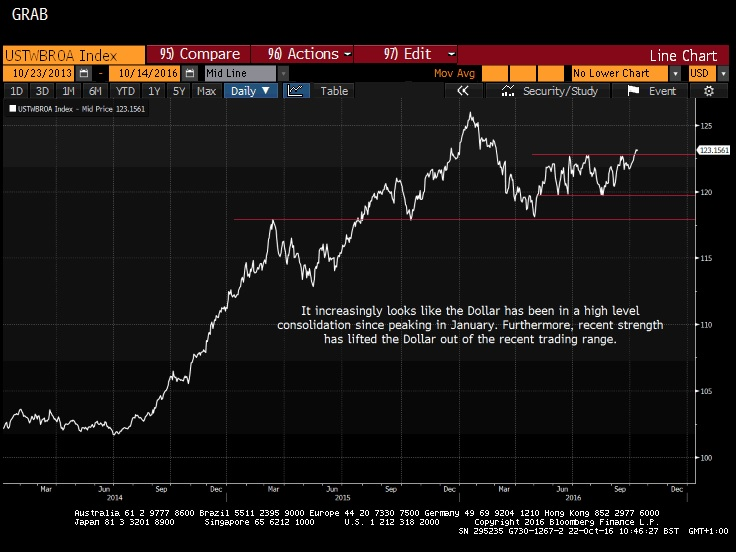Viewport: 736px width, 552px height.
Task: Select the 1D time range
Action: click(17, 91)
